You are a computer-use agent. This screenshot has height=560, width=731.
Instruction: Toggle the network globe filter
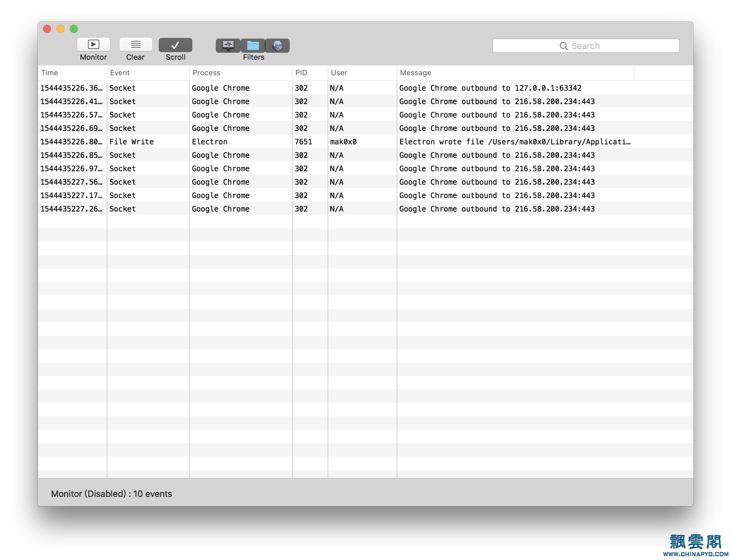point(277,45)
